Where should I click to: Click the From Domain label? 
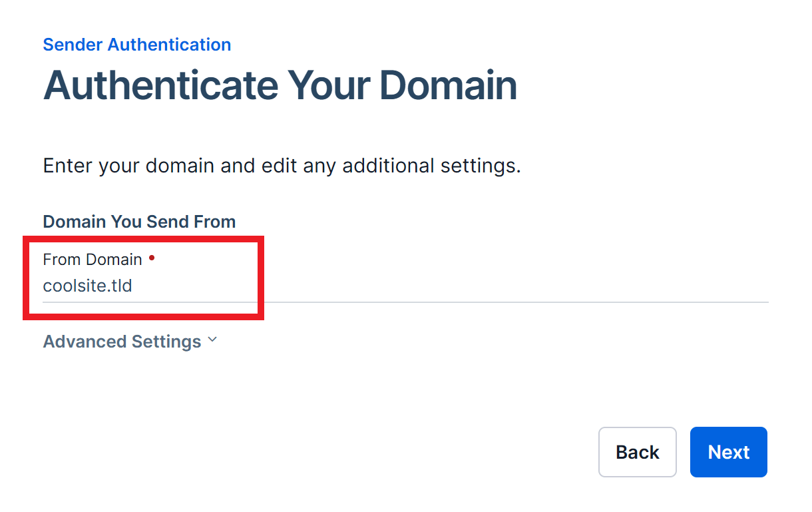[93, 259]
